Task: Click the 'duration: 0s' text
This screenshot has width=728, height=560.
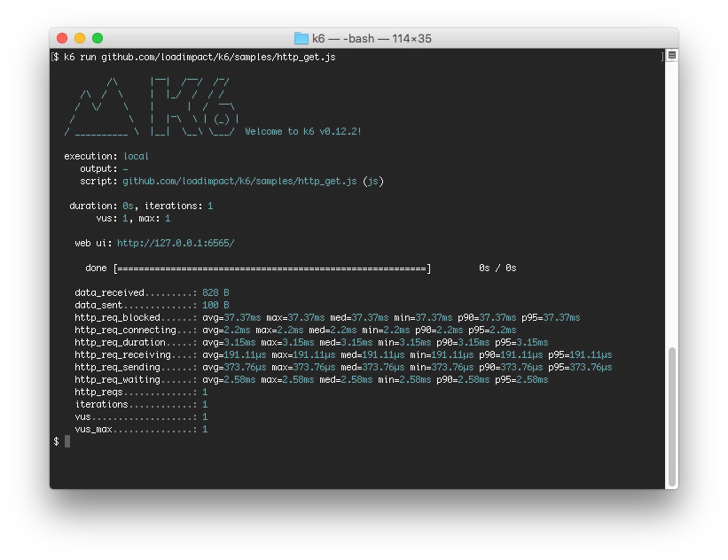Action: 101,206
